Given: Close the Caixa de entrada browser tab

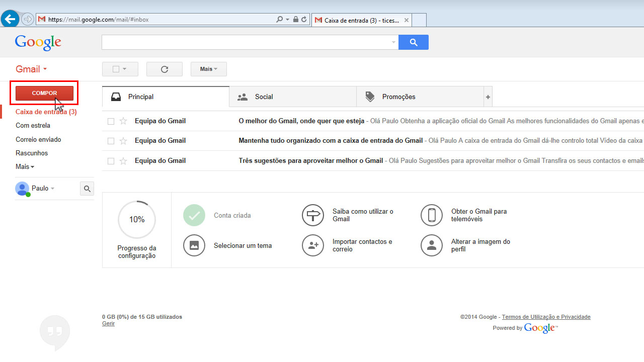Looking at the screenshot, I should (406, 20).
